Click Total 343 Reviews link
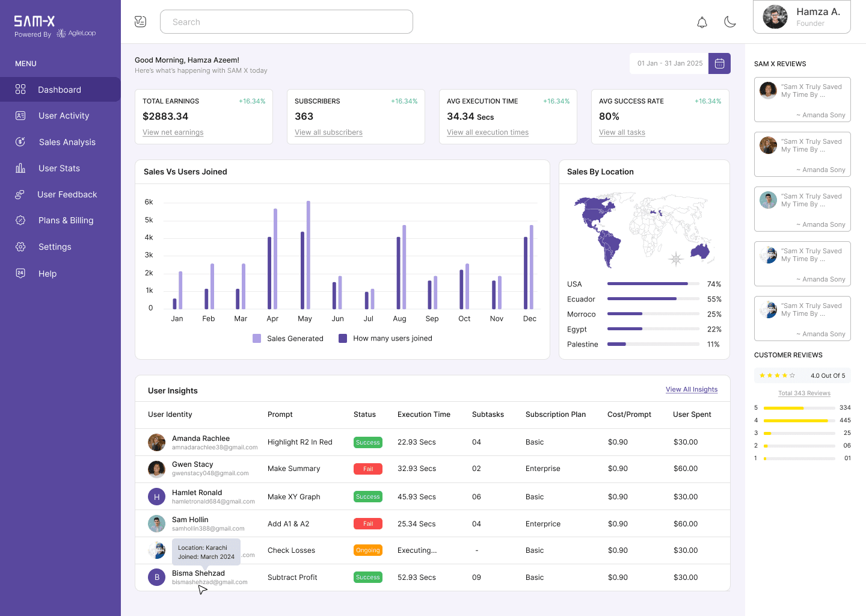The width and height of the screenshot is (866, 616). click(804, 393)
